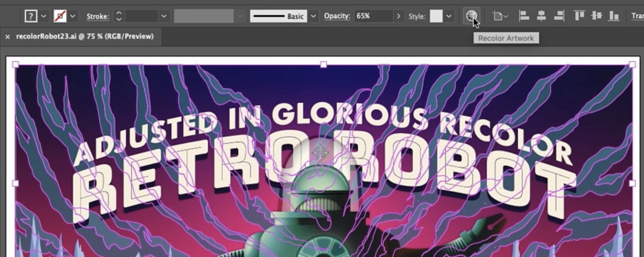Click Vertical Align Top icon
Screen dimensions: 644x257
[579, 16]
